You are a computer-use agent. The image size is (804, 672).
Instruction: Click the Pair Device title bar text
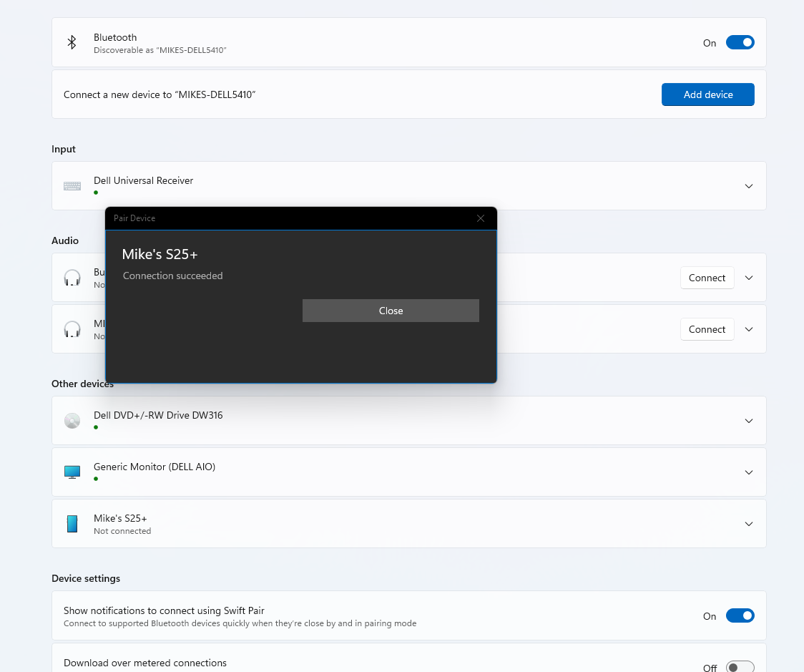134,218
